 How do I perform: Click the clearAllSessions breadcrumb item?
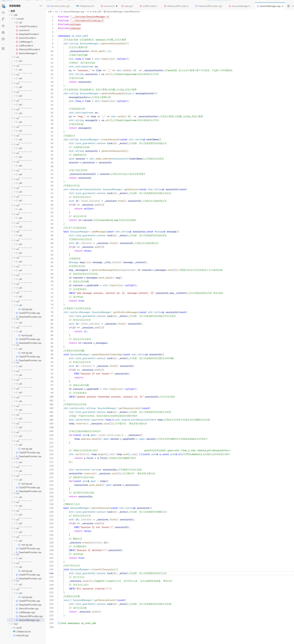coord(123,12)
